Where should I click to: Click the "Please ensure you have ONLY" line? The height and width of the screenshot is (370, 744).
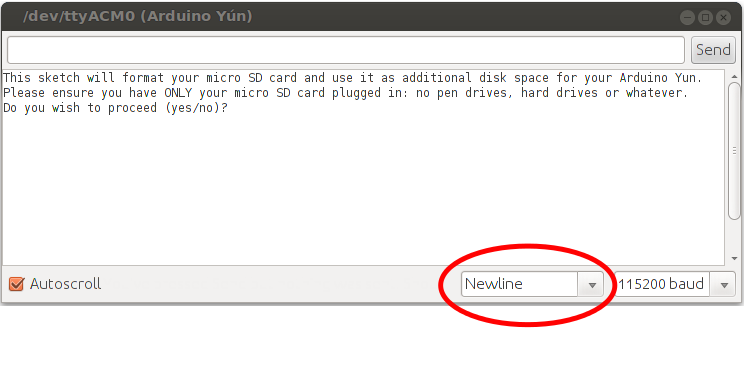click(x=345, y=93)
